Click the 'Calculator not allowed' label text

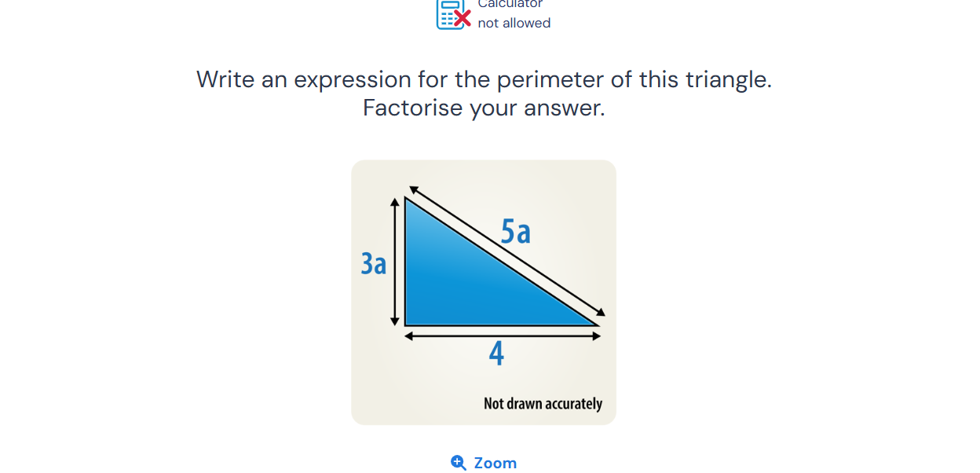coord(513,13)
